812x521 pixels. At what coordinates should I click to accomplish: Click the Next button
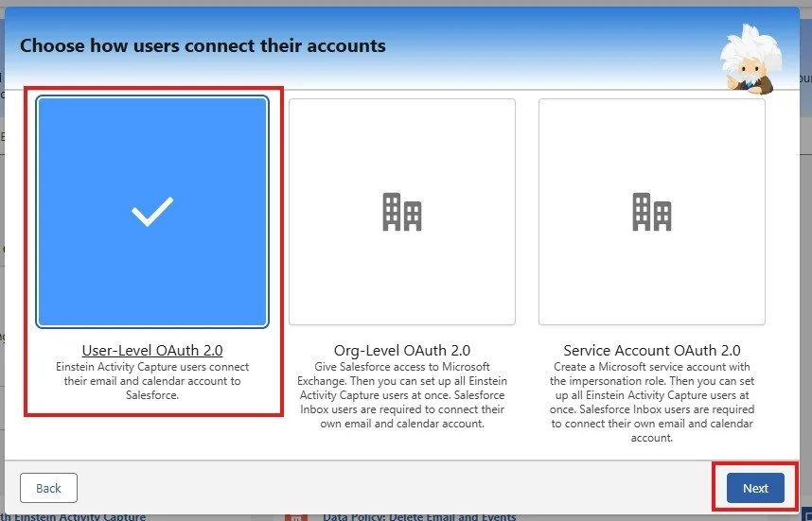tap(755, 488)
